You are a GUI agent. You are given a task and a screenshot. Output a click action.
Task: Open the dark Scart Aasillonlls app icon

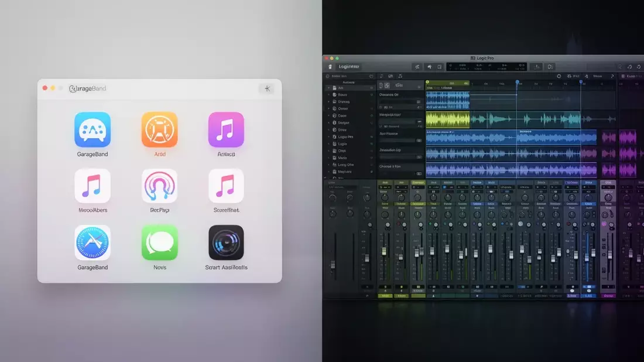click(226, 243)
